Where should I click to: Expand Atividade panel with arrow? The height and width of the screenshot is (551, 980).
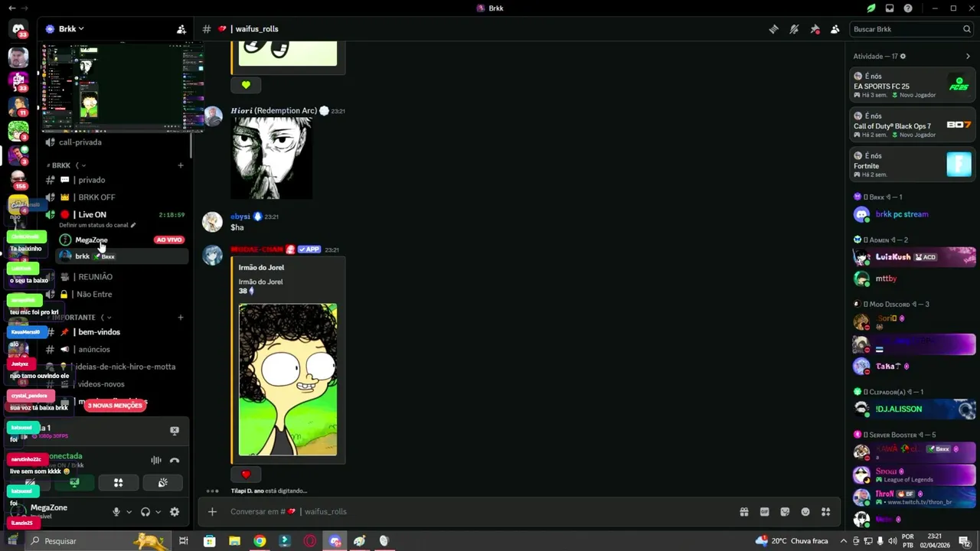click(x=968, y=57)
